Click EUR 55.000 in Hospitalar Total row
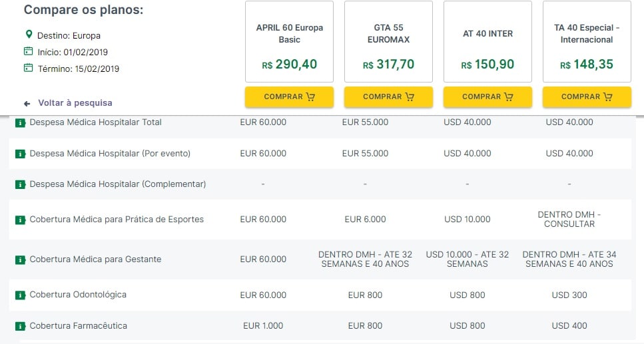Image resolution: width=644 pixels, height=344 pixels. pyautogui.click(x=365, y=122)
